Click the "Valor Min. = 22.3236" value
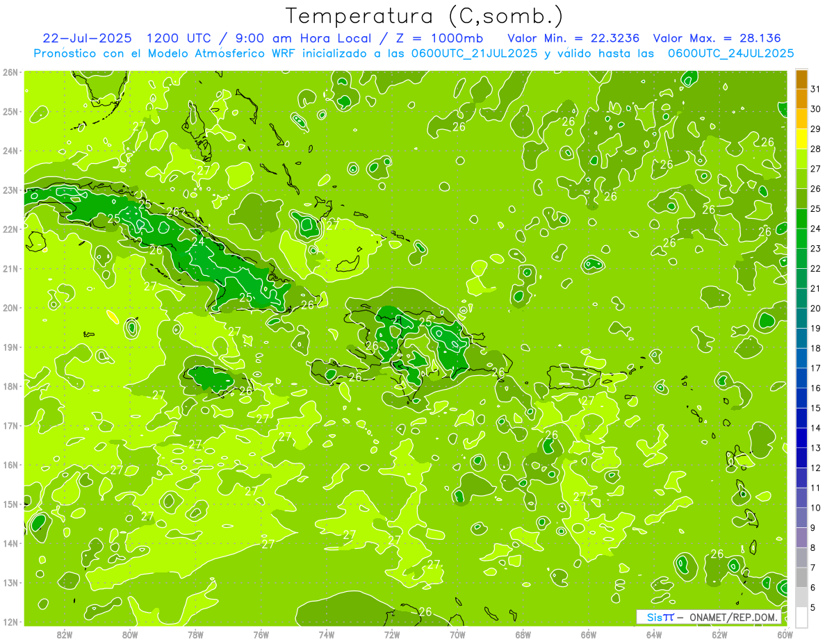This screenshot has height=644, width=834. [575, 38]
